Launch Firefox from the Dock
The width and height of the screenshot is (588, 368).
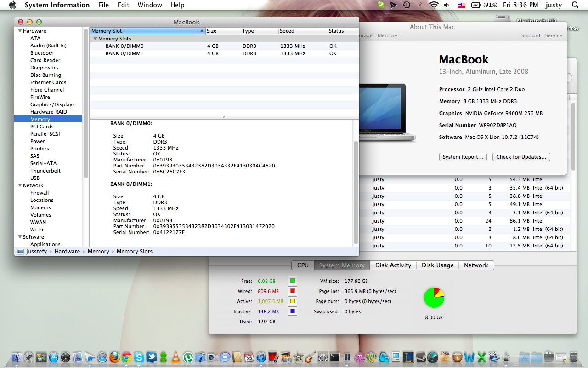coord(114,357)
